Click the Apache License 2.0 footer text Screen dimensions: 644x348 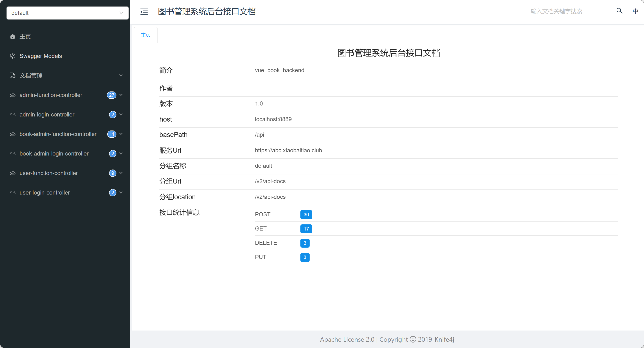coord(347,339)
